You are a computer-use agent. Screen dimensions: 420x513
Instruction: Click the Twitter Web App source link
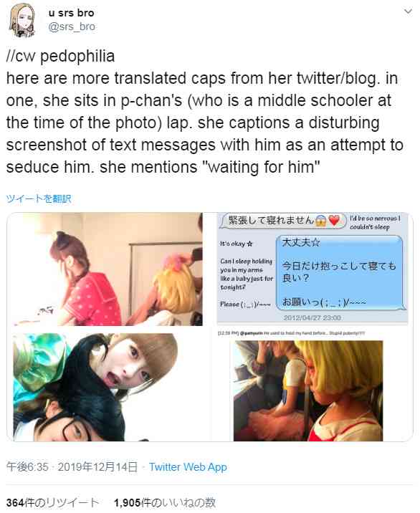point(188,467)
